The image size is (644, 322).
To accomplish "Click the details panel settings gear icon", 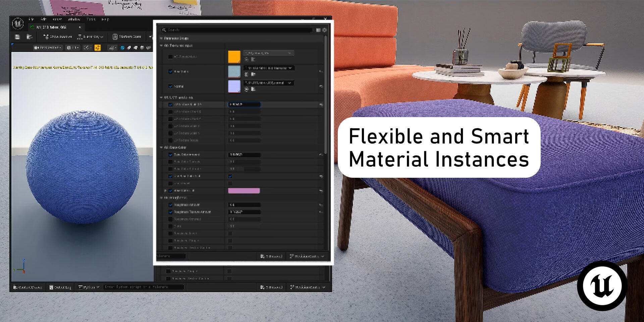I will pyautogui.click(x=324, y=30).
